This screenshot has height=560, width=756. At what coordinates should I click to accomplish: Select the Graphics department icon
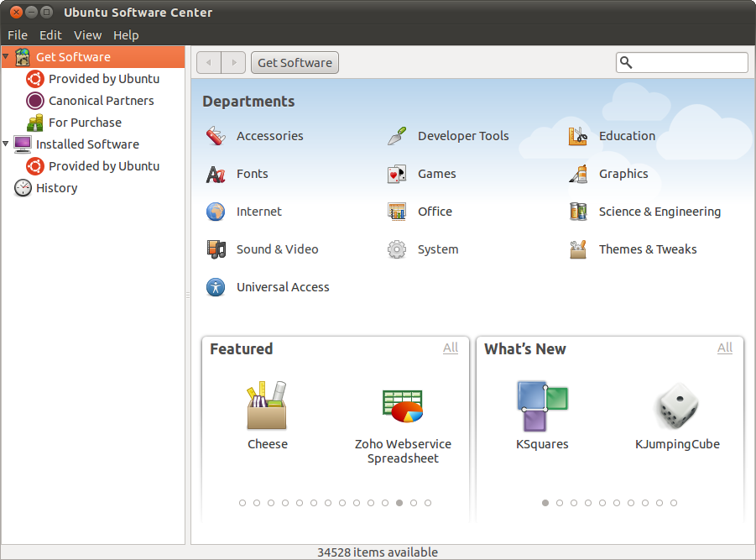pos(578,174)
